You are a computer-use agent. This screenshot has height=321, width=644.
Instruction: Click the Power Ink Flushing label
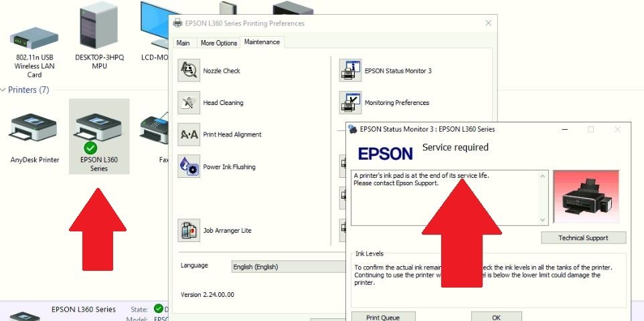click(x=229, y=167)
